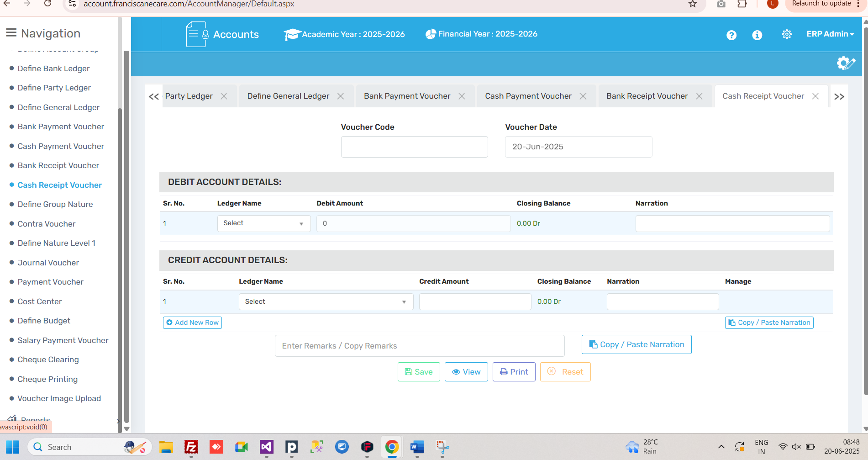Close the Define General Ledger tab
Screen dimensions: 868x460
coord(341,96)
